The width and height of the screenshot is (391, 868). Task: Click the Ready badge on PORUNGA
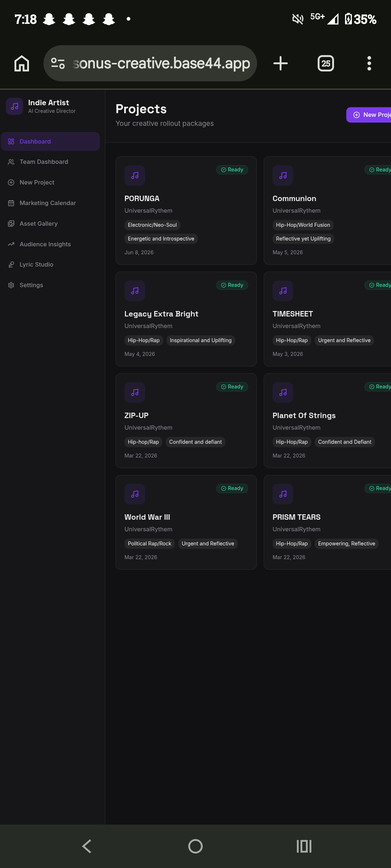point(232,170)
